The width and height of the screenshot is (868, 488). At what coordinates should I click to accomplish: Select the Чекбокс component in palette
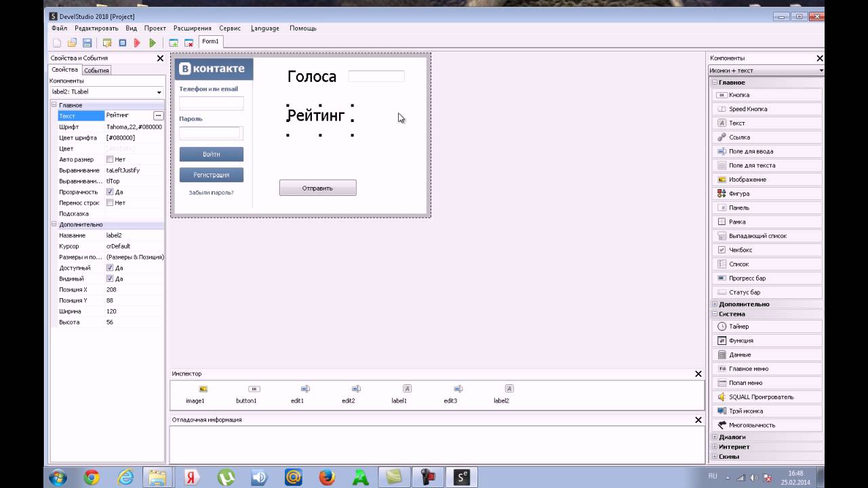tap(768, 250)
